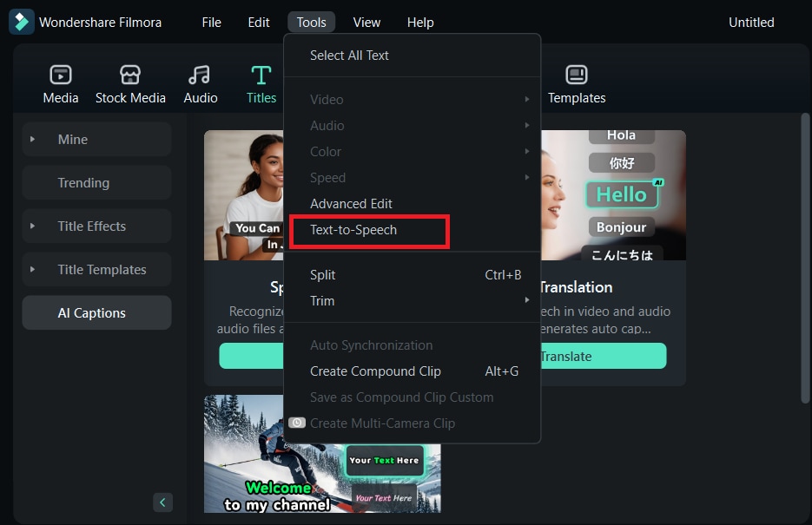Viewport: 812px width, 525px height.
Task: Open the Templates panel icon
Action: pos(577,75)
